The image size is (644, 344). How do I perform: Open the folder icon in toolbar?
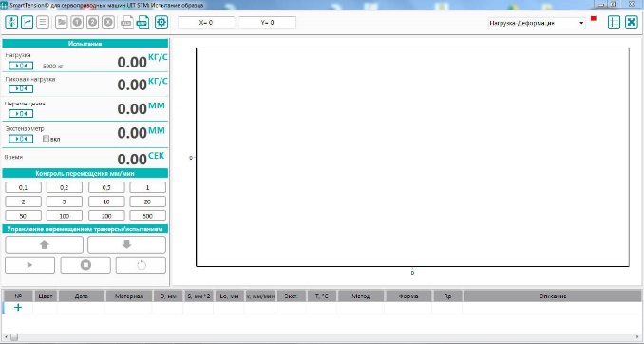click(62, 22)
